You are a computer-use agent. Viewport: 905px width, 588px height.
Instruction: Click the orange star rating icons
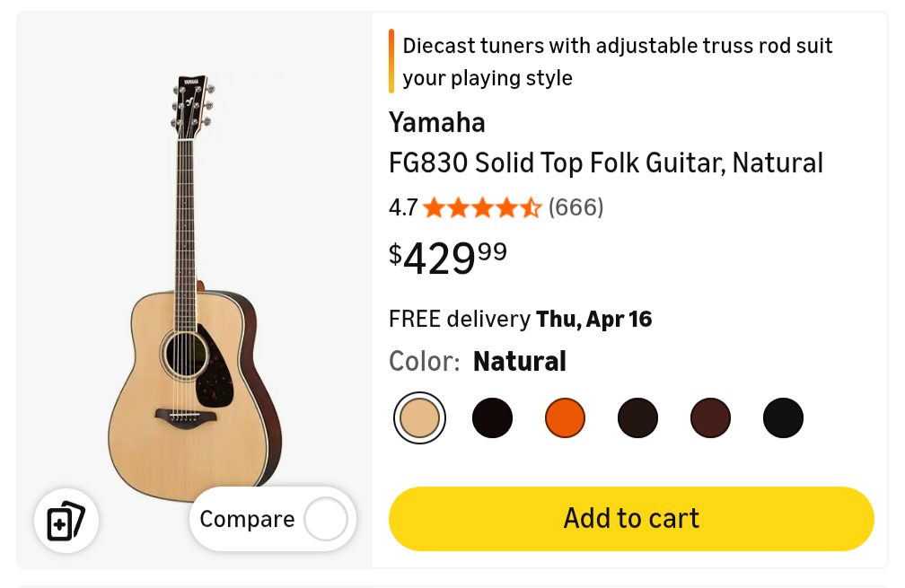point(482,208)
